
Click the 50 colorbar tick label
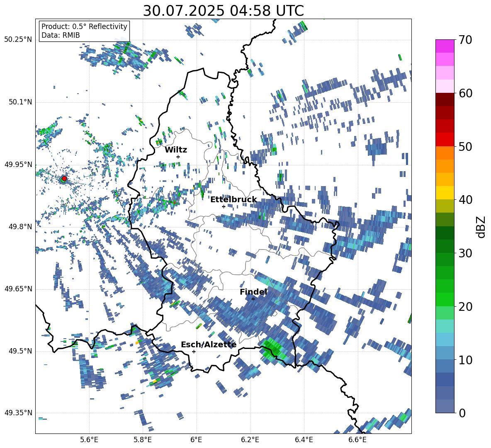(x=465, y=146)
